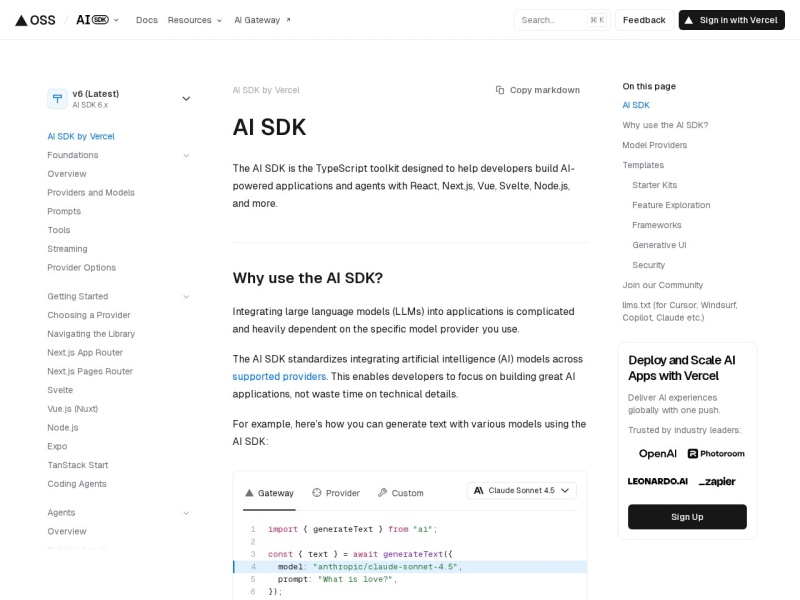Click Sign in with Vercel
The width and height of the screenshot is (800, 600).
(x=731, y=20)
